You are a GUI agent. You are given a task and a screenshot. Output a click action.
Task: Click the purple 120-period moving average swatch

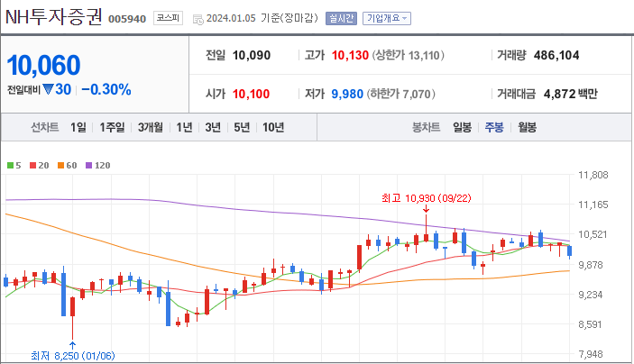pos(89,165)
